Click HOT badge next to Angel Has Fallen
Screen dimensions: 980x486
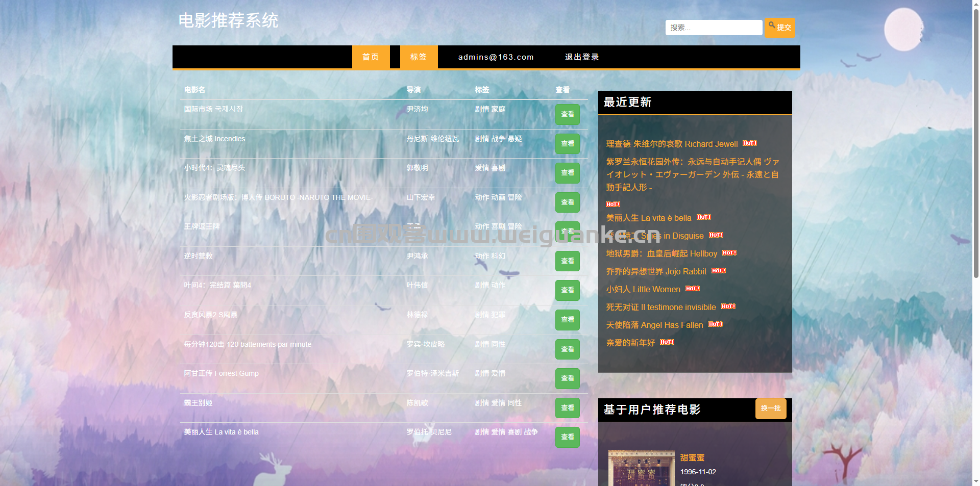(716, 324)
